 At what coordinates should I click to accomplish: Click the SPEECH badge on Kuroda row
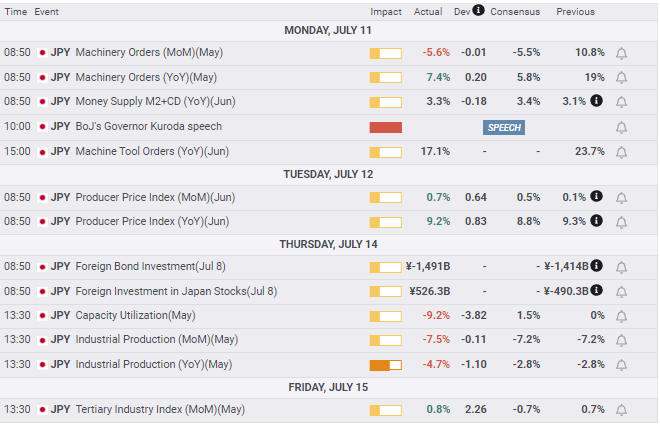coord(504,128)
